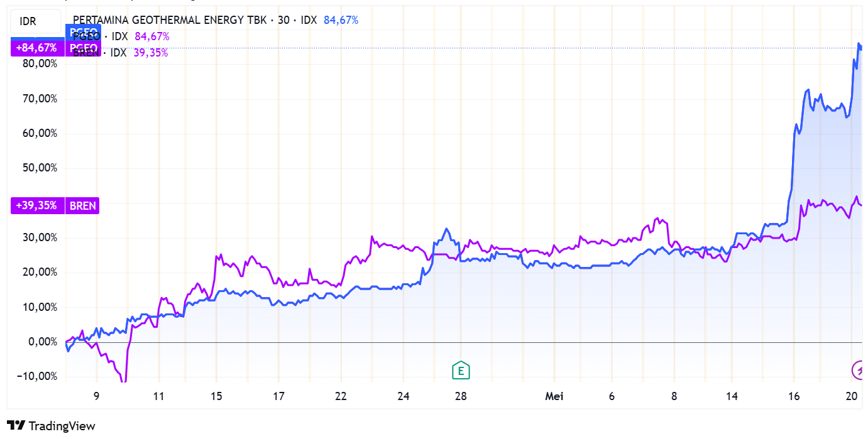This screenshot has width=868, height=439.
Task: Click the +39,35% BREN value label
Action: 38,205
